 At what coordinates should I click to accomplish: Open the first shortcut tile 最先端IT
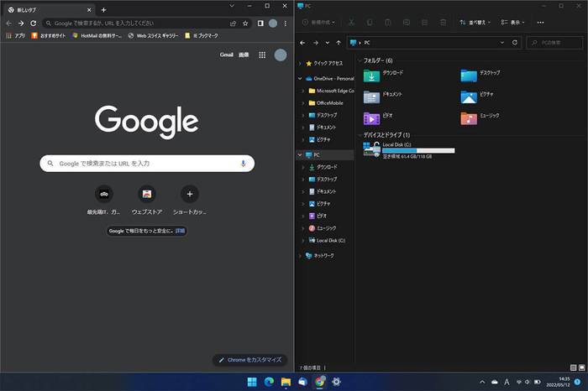[x=104, y=201]
